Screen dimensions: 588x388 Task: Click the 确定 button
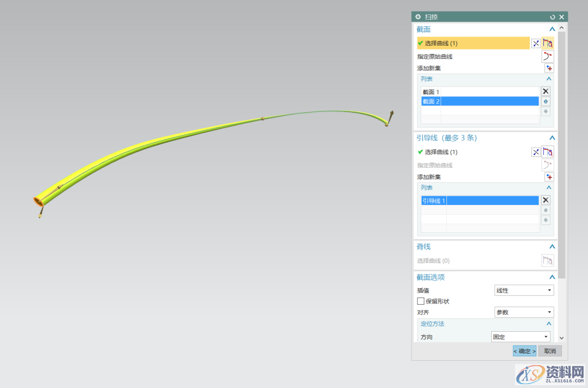coord(524,351)
